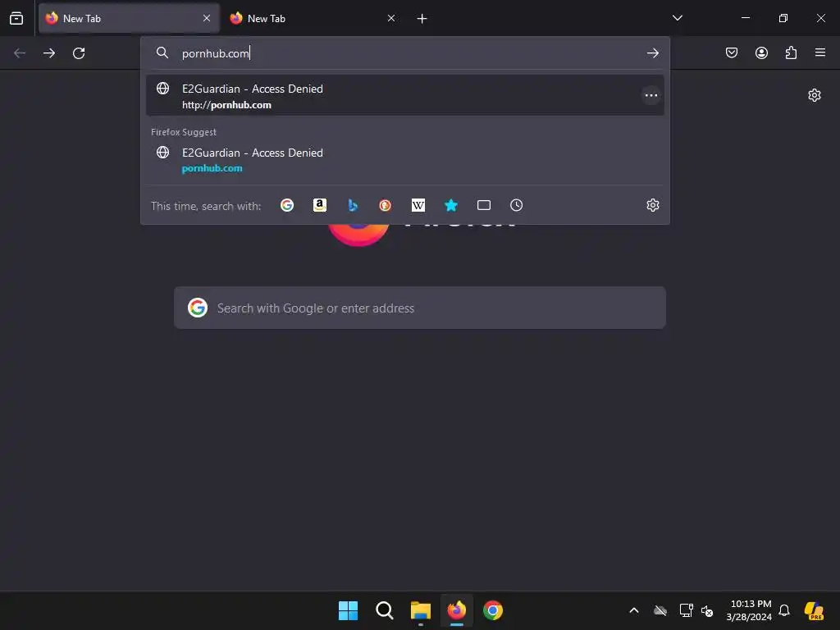This screenshot has height=630, width=840.
Task: Select the Firefox Suggest Access Denied entry
Action: click(405, 160)
